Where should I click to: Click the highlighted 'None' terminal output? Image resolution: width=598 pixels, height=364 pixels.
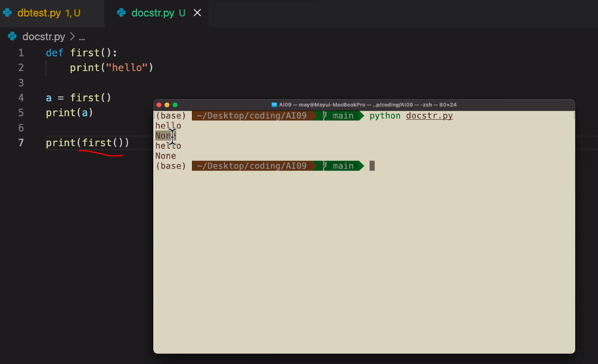[165, 136]
